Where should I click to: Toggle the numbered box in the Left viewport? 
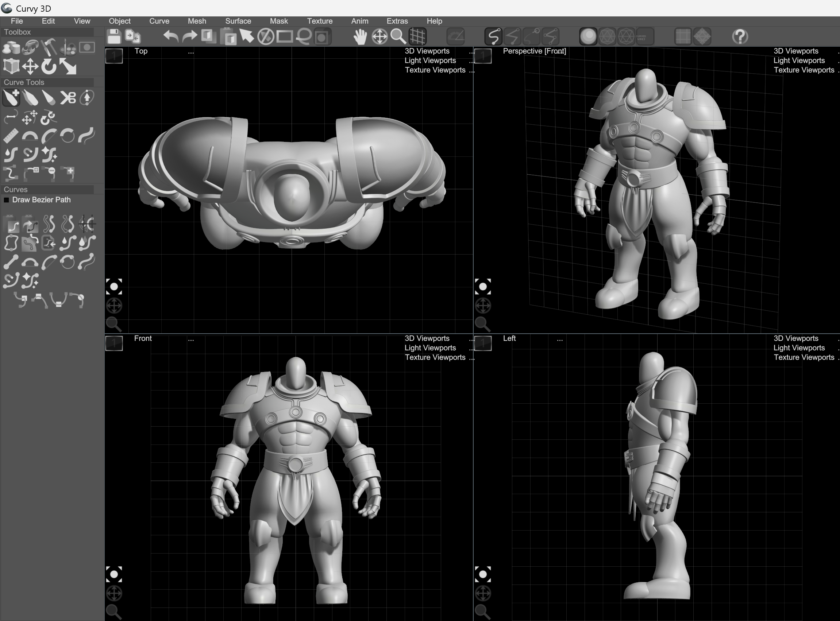pyautogui.click(x=483, y=343)
